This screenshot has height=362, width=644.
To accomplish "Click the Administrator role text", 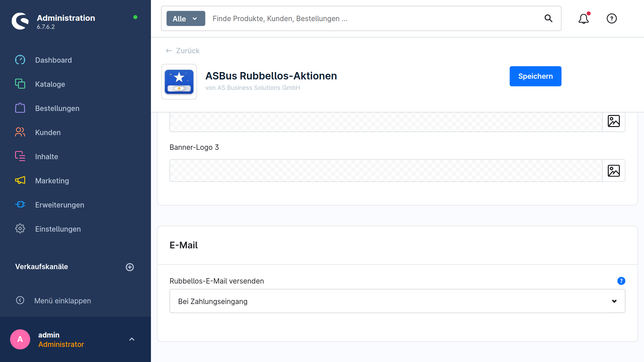I will click(61, 344).
